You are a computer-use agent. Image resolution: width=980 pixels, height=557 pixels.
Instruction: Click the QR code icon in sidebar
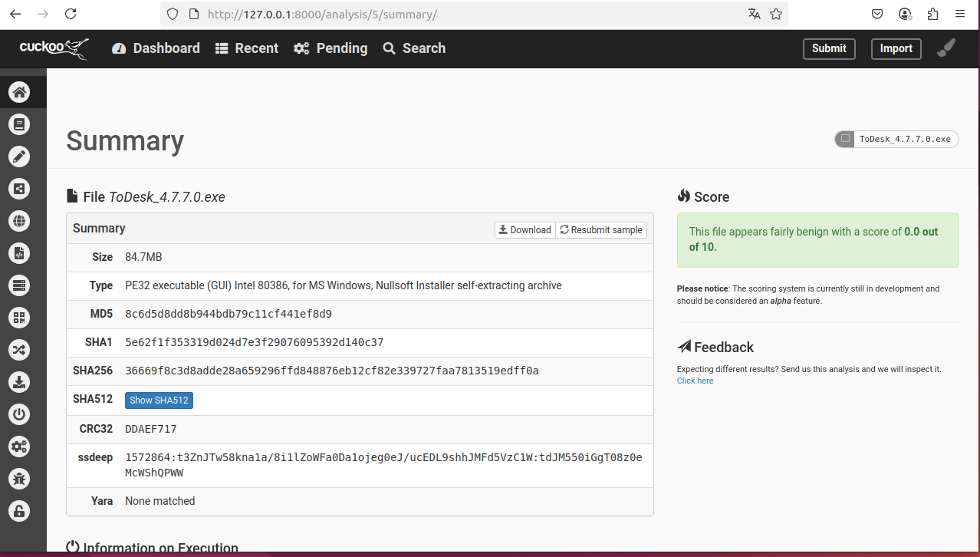[x=19, y=318]
